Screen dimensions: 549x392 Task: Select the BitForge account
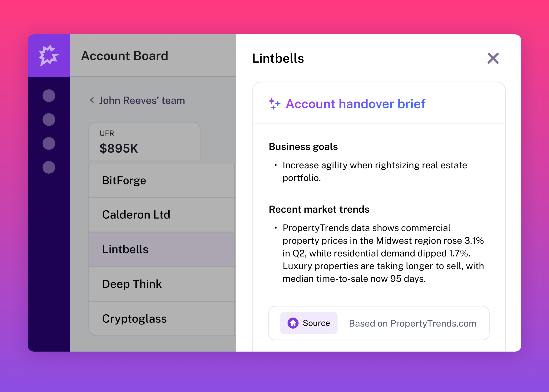[162, 180]
